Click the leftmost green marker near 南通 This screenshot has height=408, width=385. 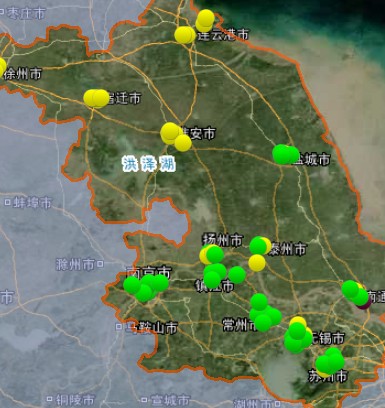tap(350, 289)
